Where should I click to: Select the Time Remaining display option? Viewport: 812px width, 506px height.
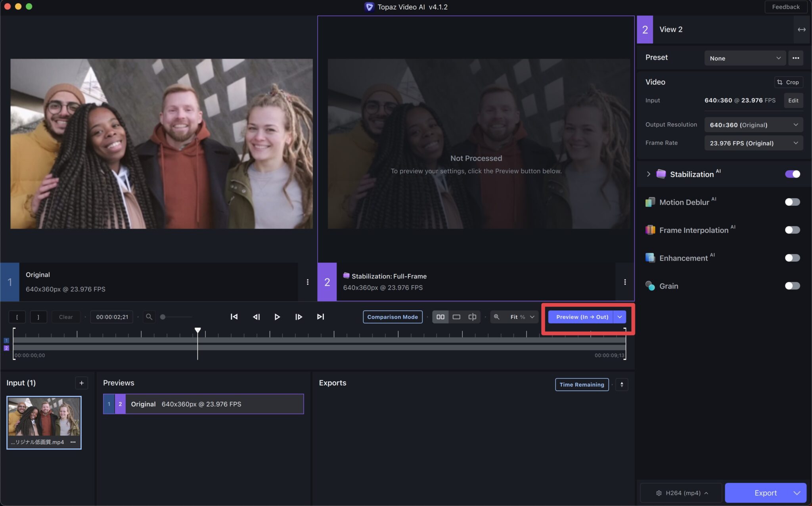coord(581,384)
